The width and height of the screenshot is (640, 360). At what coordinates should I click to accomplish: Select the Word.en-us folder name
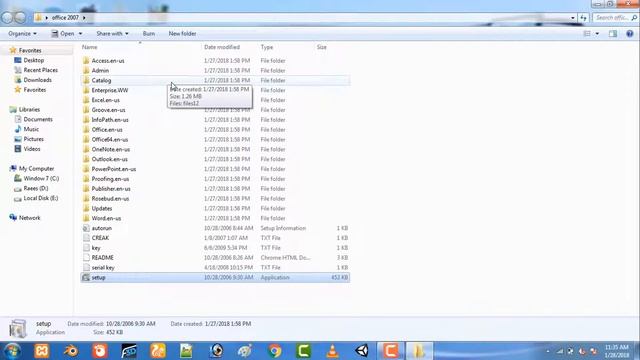[x=106, y=218]
